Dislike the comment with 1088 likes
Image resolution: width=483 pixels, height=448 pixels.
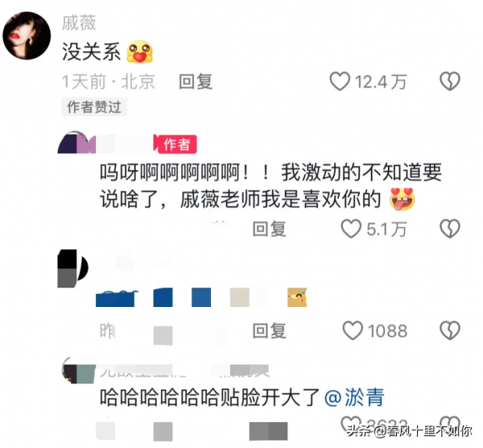(450, 330)
